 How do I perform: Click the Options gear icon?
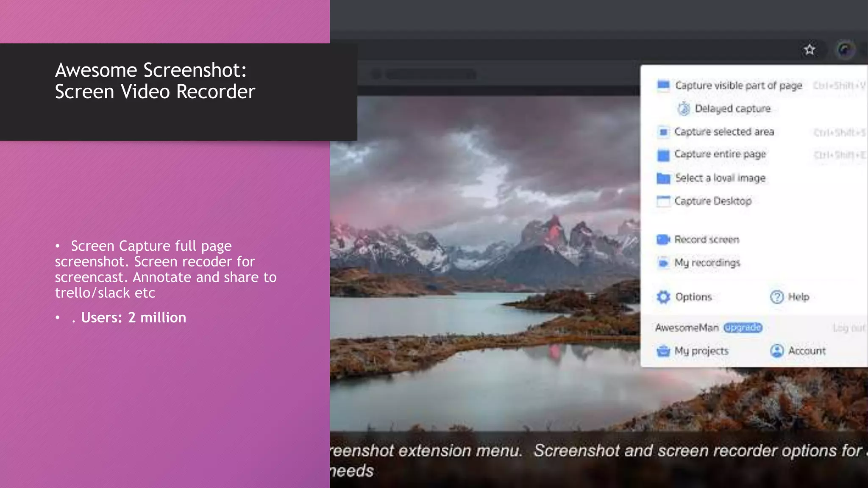tap(663, 297)
